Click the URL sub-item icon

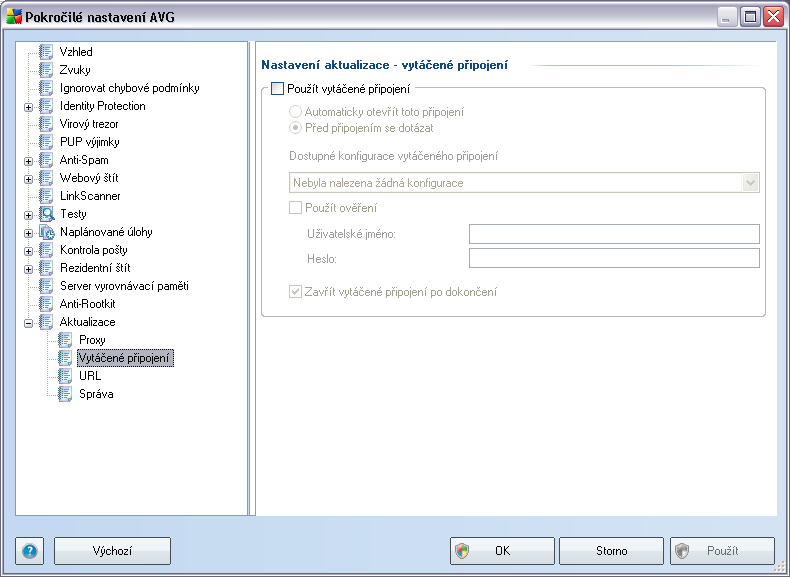(65, 376)
